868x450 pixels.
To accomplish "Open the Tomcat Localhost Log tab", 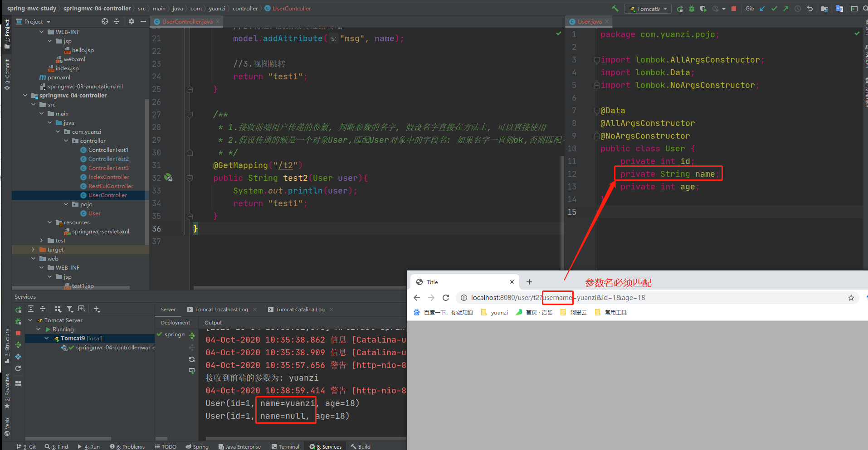I will pos(221,310).
